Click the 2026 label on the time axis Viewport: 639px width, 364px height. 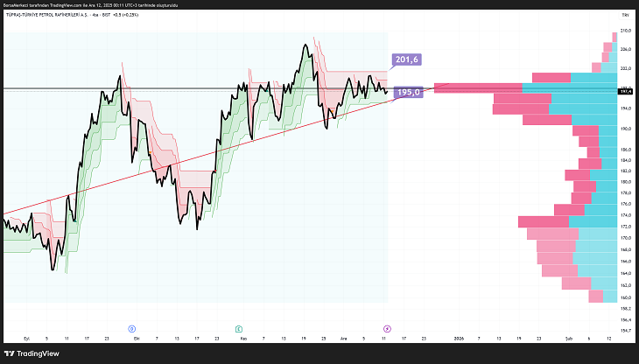459,337
